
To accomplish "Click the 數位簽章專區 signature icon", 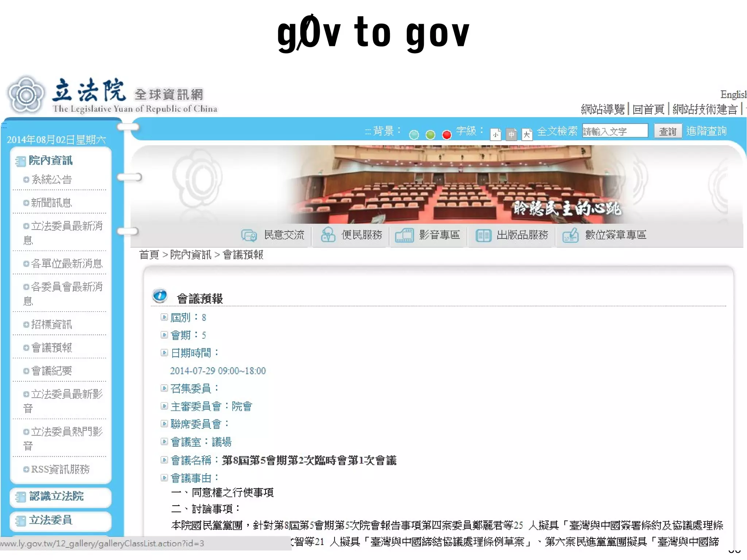I will (x=570, y=235).
